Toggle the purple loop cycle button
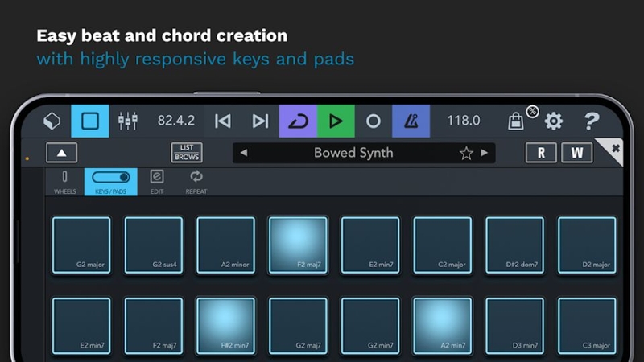Image resolution: width=644 pixels, height=362 pixels. click(298, 121)
